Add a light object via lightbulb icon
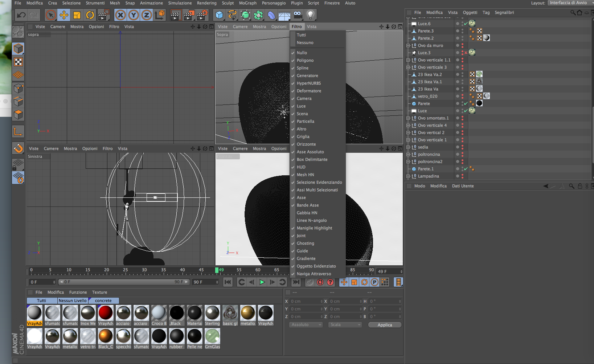This screenshot has height=364, width=594. click(x=310, y=15)
